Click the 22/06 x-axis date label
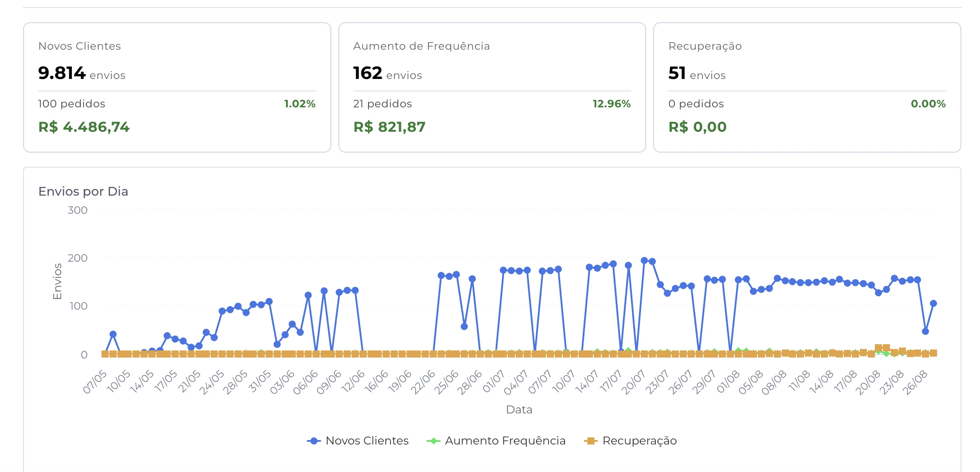Viewport: 980px width, 472px height. click(423, 382)
